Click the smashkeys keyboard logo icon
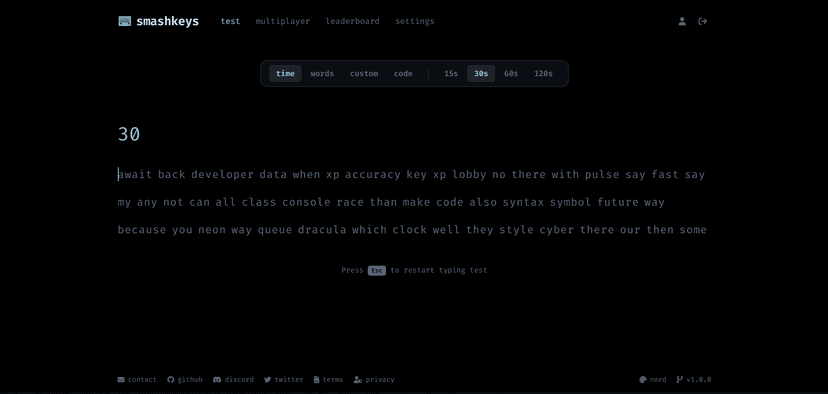Image resolution: width=828 pixels, height=394 pixels. point(125,21)
